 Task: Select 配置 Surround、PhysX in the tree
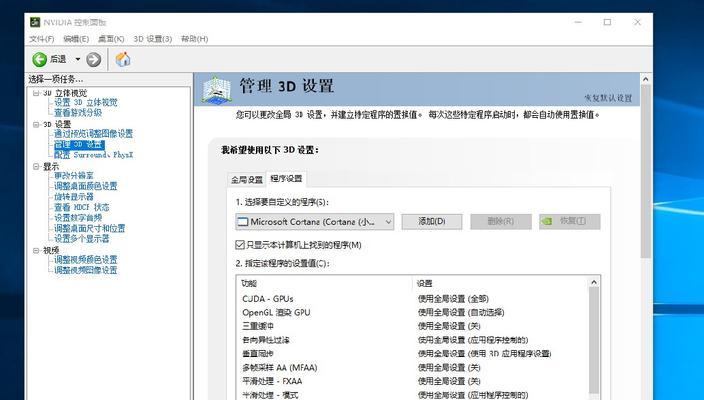point(93,155)
